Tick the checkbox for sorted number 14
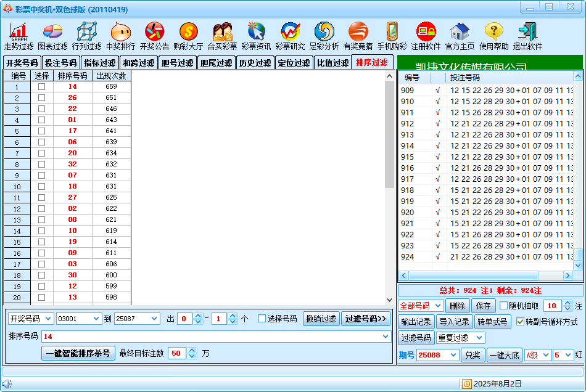 (x=41, y=87)
